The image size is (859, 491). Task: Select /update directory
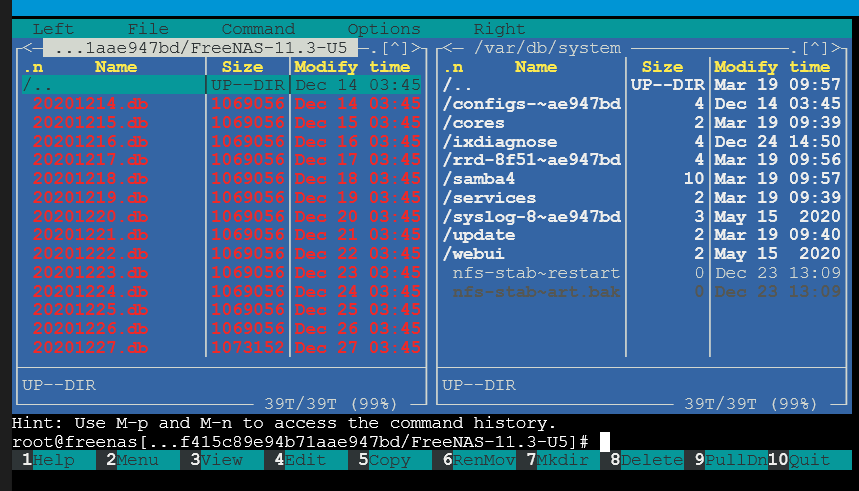pyautogui.click(x=642, y=235)
